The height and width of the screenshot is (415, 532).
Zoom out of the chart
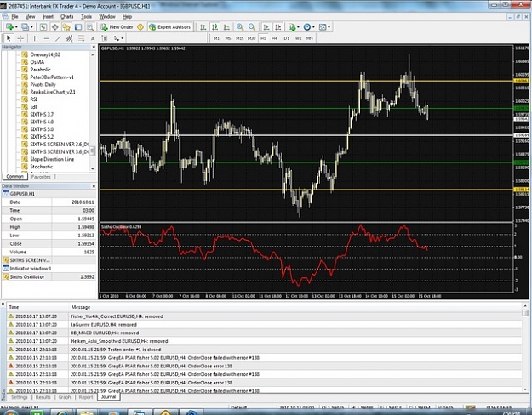point(251,27)
